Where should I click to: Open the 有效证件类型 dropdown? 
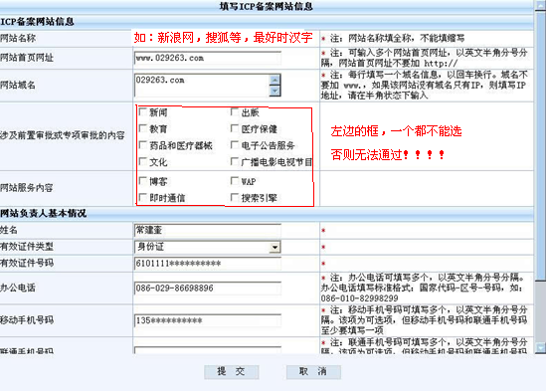pos(274,247)
